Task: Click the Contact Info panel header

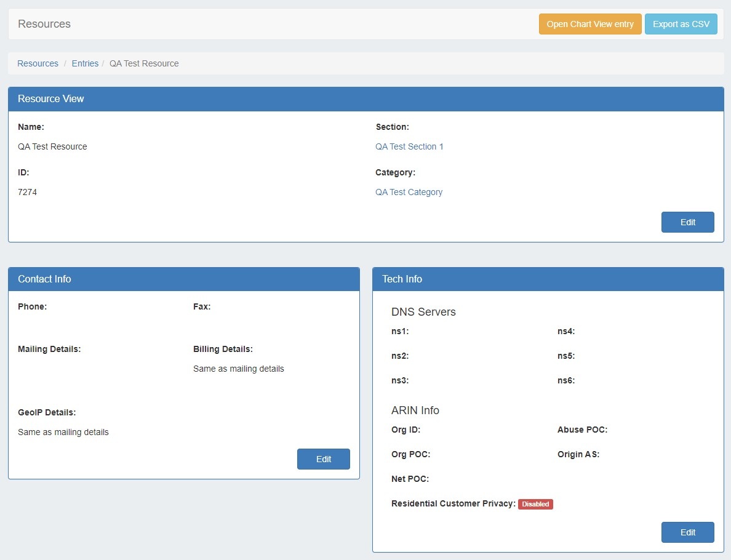Action: point(44,279)
